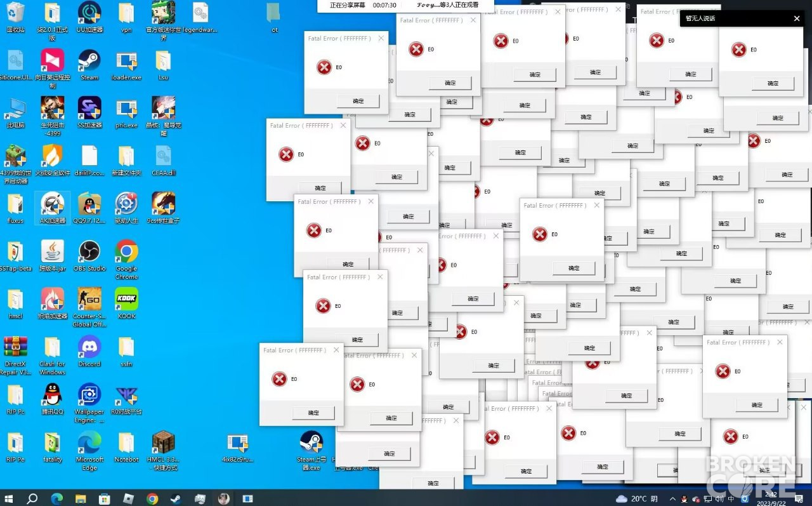
Task: Select the 向日葵远程控制 desktop icon
Action: pyautogui.click(x=52, y=69)
